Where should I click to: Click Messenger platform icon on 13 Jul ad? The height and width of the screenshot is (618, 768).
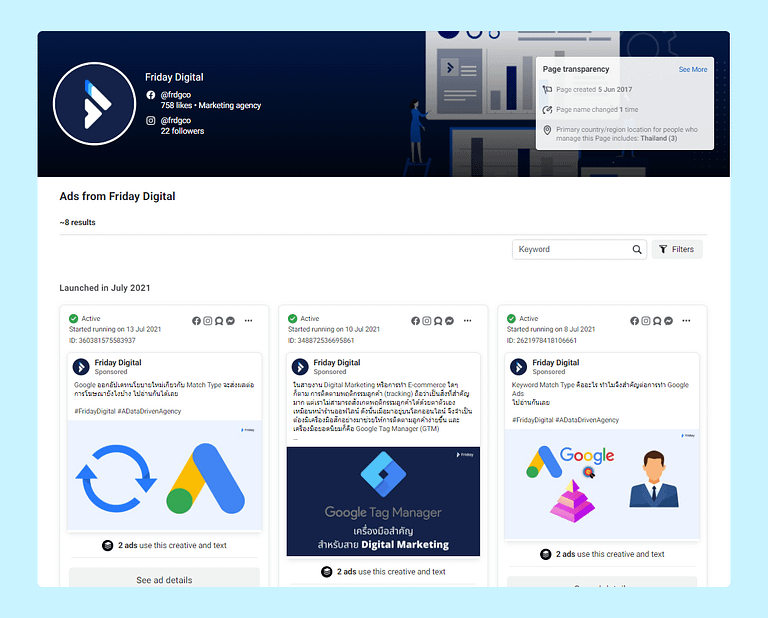230,321
